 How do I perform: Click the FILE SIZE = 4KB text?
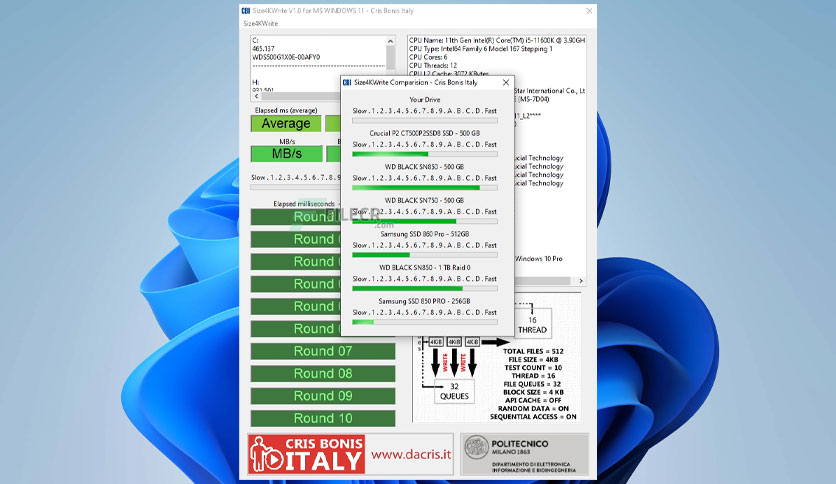coord(533,360)
